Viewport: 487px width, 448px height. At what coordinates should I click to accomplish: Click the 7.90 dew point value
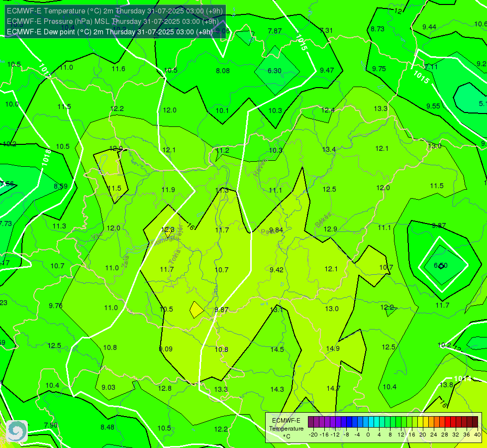point(51,425)
